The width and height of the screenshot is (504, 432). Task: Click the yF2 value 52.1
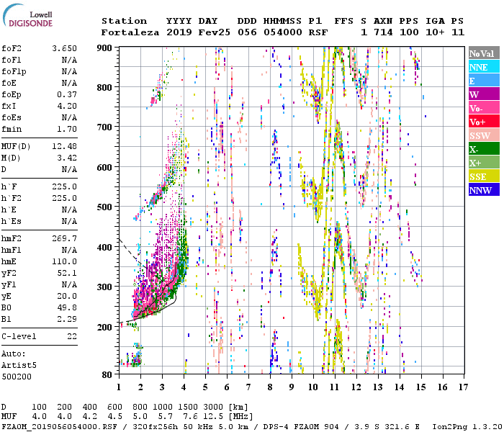click(67, 273)
